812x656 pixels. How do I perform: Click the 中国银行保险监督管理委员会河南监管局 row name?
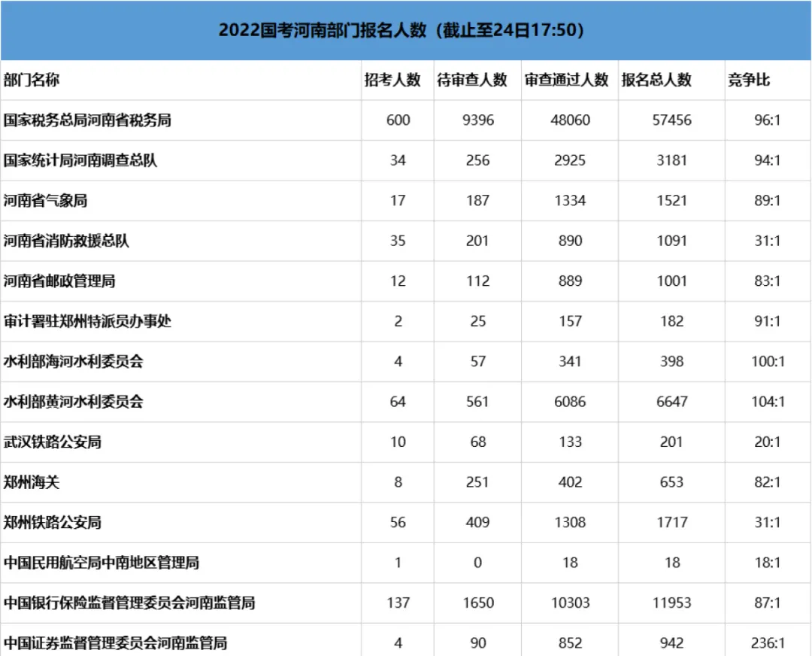pos(129,603)
